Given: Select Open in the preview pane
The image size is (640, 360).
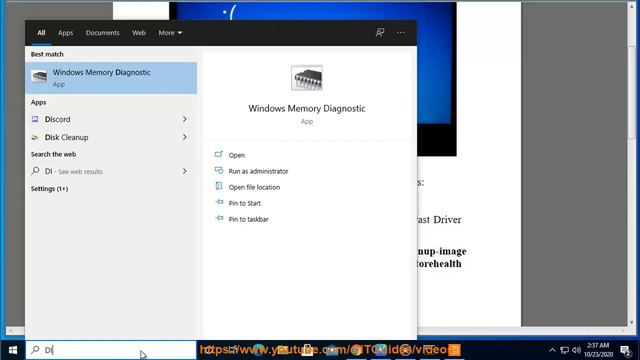Looking at the screenshot, I should pyautogui.click(x=237, y=155).
